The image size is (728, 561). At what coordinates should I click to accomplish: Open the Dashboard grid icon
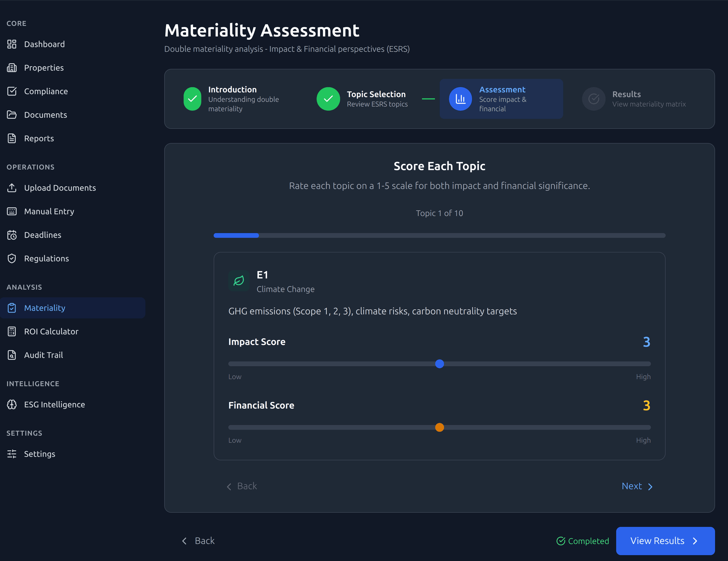[x=12, y=44]
